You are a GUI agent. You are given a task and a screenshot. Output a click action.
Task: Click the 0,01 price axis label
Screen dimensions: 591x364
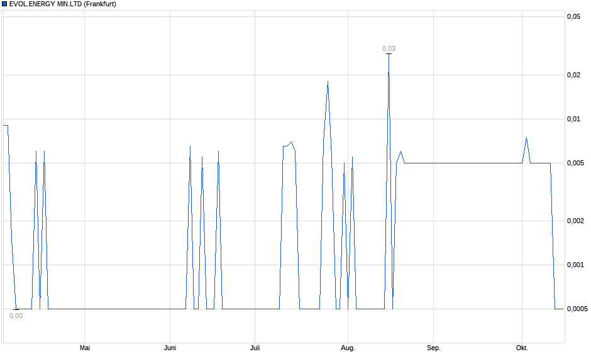click(x=573, y=119)
